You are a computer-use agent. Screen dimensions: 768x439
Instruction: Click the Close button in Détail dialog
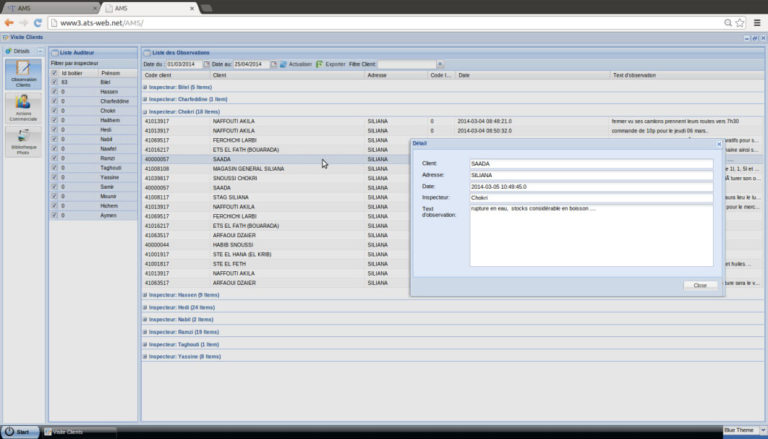700,285
